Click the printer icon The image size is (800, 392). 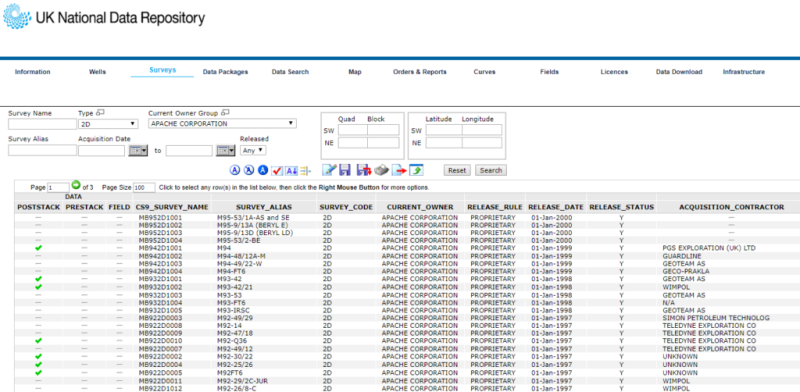[381, 170]
